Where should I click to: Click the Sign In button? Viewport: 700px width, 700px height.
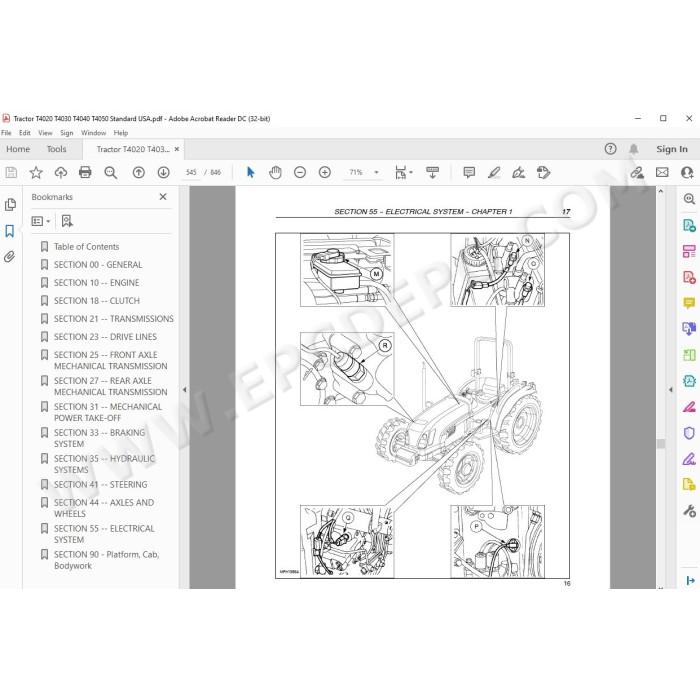[x=671, y=149]
